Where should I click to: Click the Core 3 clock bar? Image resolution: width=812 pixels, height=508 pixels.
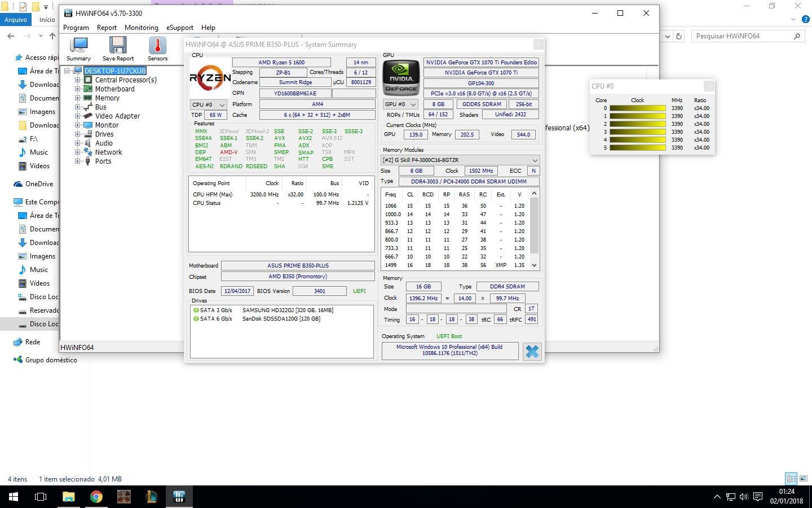[637, 132]
